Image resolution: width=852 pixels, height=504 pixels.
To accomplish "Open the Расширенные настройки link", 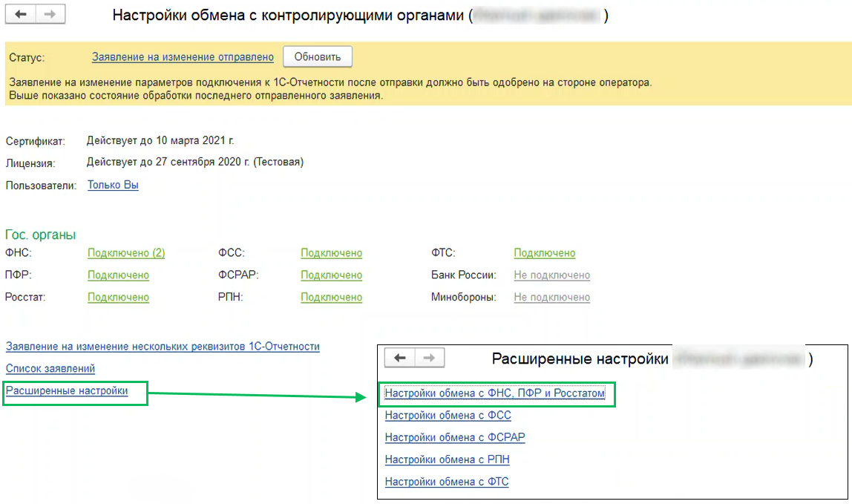I will pos(67,390).
